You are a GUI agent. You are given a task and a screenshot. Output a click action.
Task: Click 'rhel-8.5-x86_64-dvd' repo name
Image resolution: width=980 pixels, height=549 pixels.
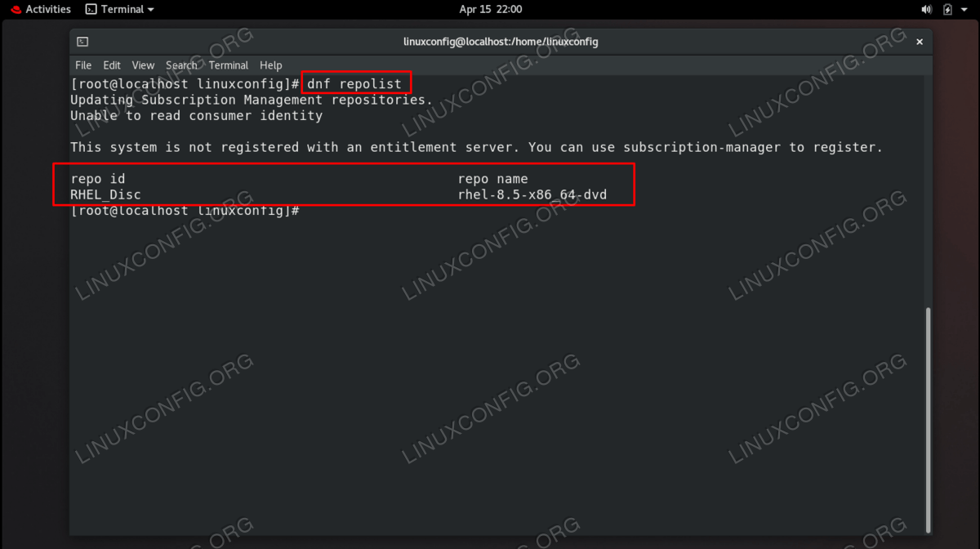pos(532,195)
